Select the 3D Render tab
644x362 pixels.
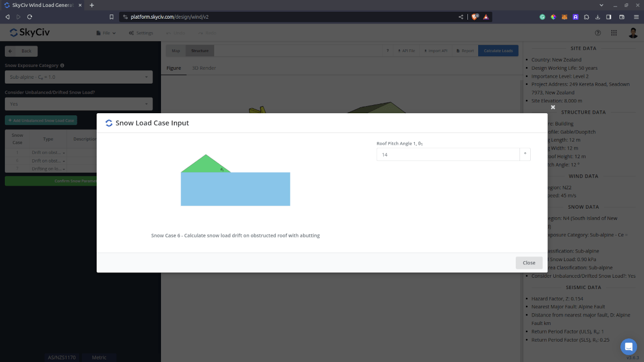click(204, 68)
